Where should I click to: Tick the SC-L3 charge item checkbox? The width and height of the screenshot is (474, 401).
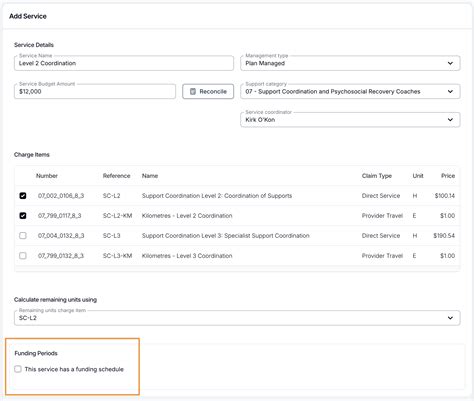pyautogui.click(x=23, y=236)
